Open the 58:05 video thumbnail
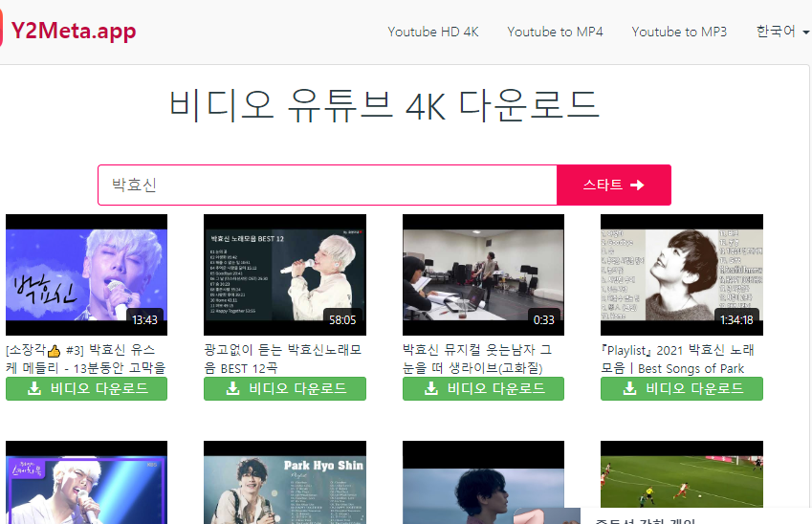The height and width of the screenshot is (524, 812). tap(285, 275)
